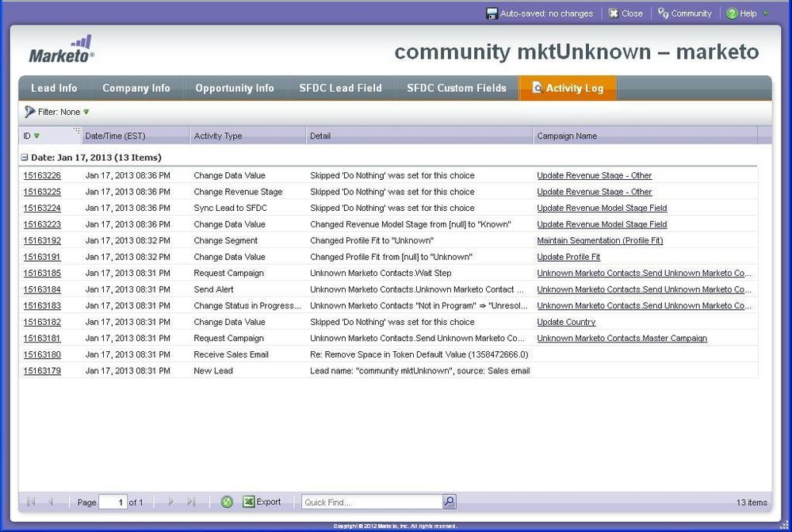The width and height of the screenshot is (792, 532).
Task: Click the green Help question mark icon
Action: click(732, 13)
